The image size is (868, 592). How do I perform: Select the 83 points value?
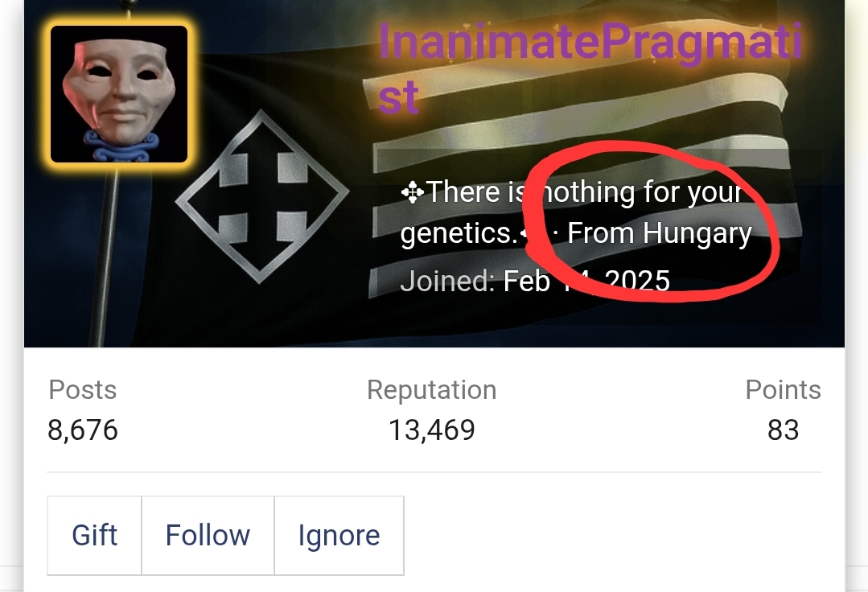pyautogui.click(x=783, y=430)
